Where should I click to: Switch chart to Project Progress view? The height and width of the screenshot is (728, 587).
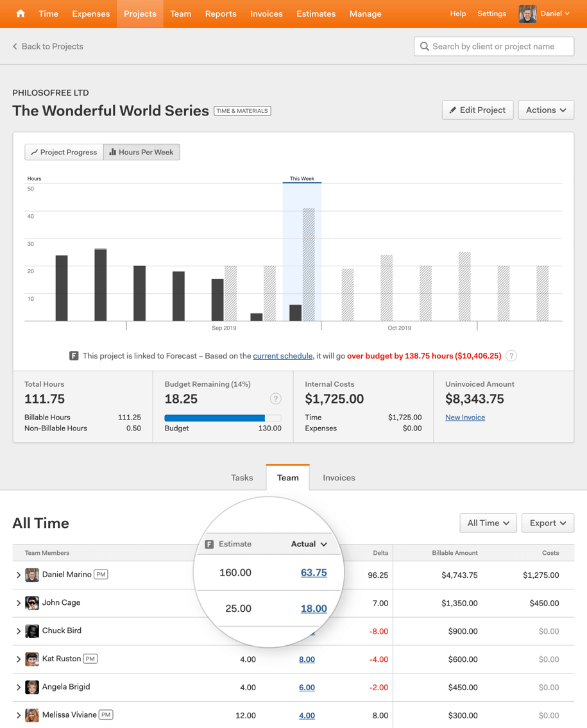[64, 152]
